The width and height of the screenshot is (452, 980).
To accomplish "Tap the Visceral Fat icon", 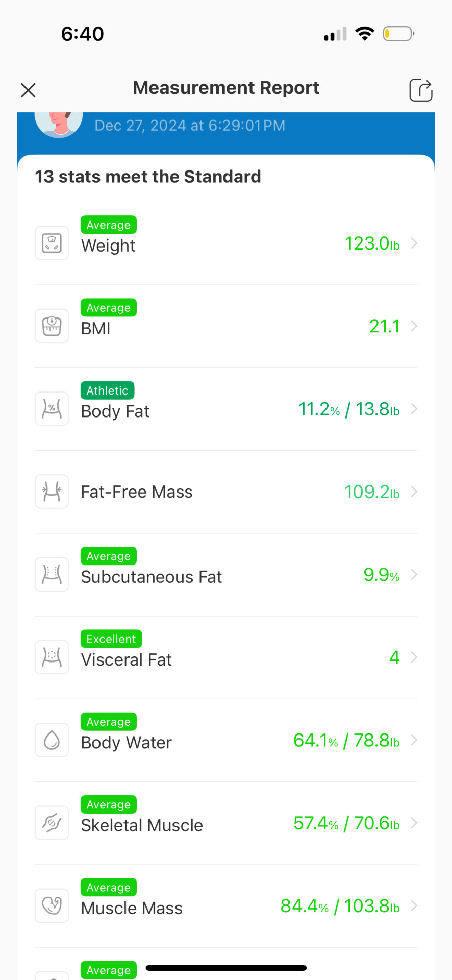I will 52,657.
